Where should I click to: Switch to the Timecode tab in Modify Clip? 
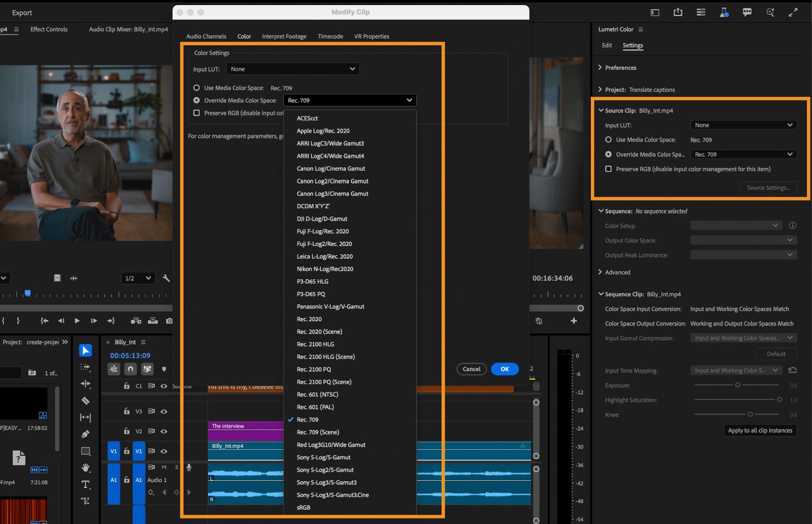(x=330, y=36)
